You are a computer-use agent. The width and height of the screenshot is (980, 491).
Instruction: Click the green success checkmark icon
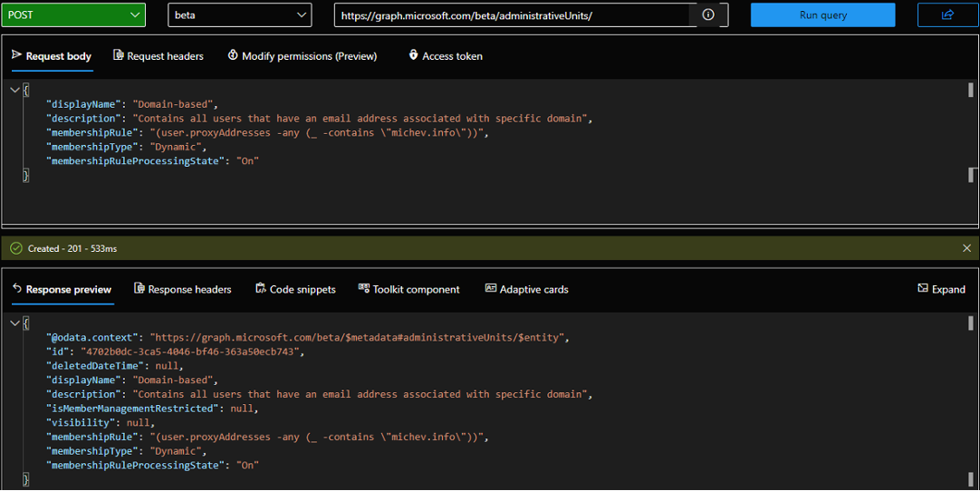coord(15,248)
